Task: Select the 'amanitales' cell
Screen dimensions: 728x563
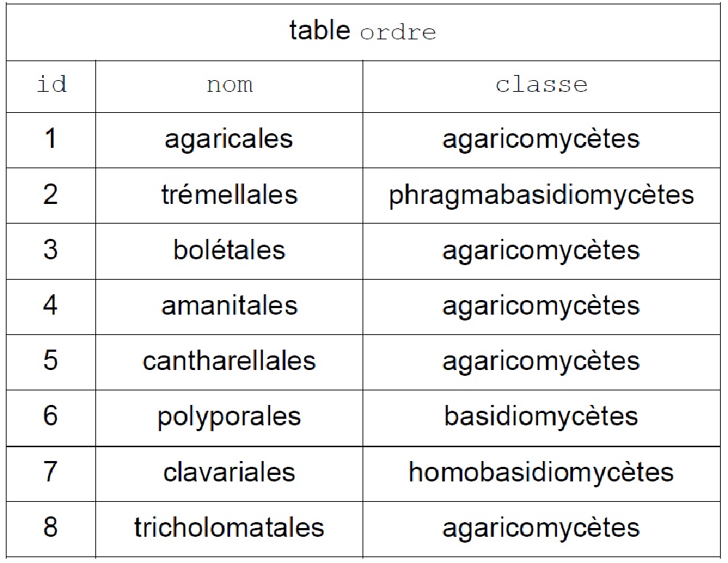Action: [229, 307]
